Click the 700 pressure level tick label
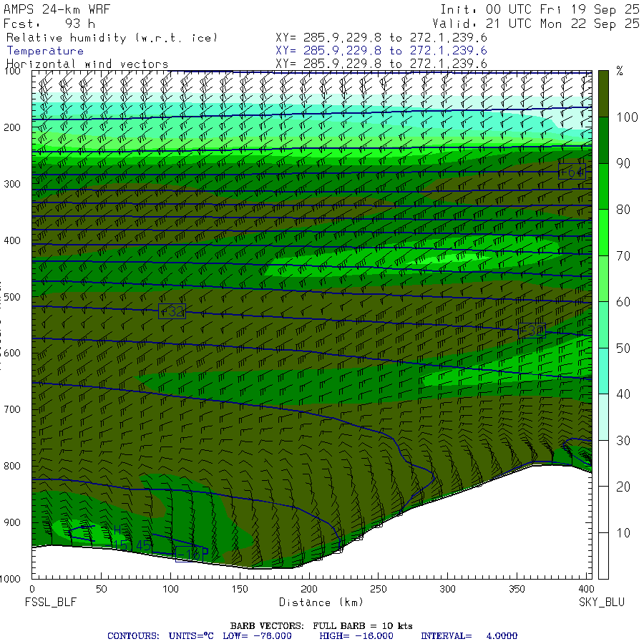Screen dimensions: 644x644 [x=14, y=409]
